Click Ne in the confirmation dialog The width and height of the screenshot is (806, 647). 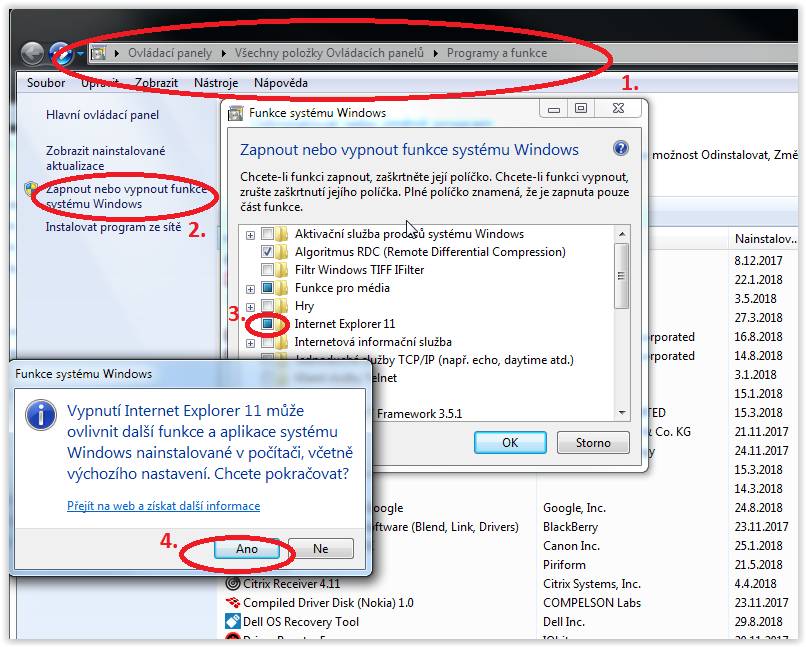click(x=321, y=549)
